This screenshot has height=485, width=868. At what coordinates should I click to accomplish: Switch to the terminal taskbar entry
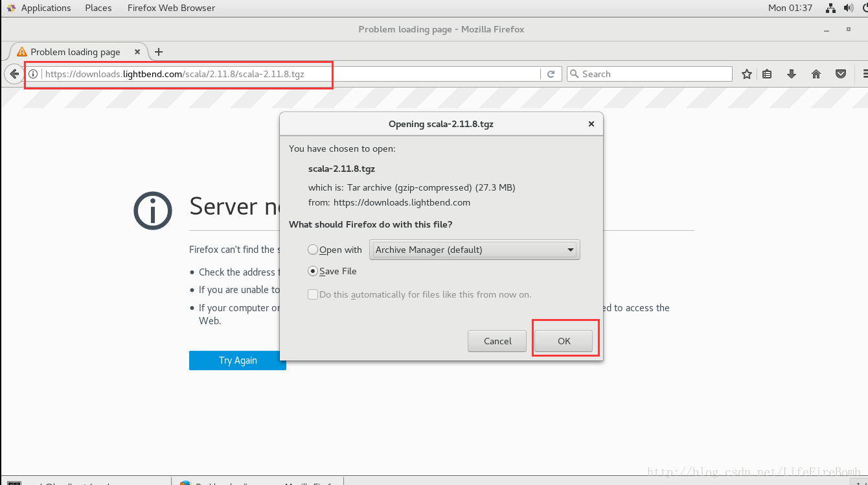pyautogui.click(x=87, y=482)
